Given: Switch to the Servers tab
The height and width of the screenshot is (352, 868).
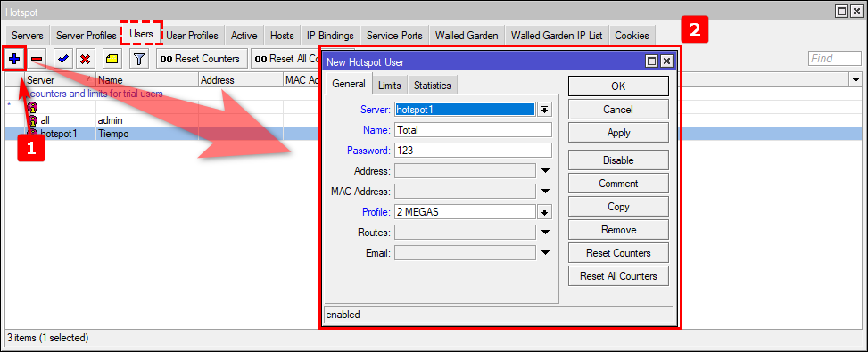Looking at the screenshot, I should (x=27, y=36).
